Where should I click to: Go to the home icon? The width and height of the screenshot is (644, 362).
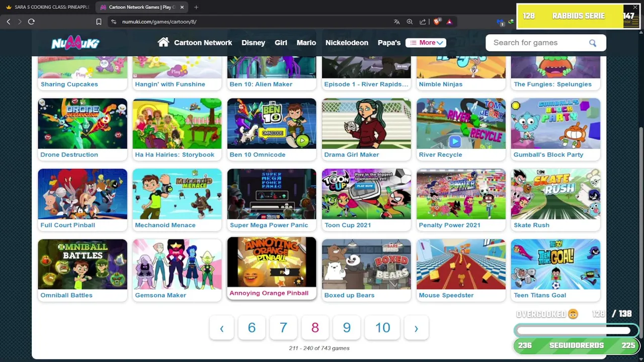pos(163,42)
